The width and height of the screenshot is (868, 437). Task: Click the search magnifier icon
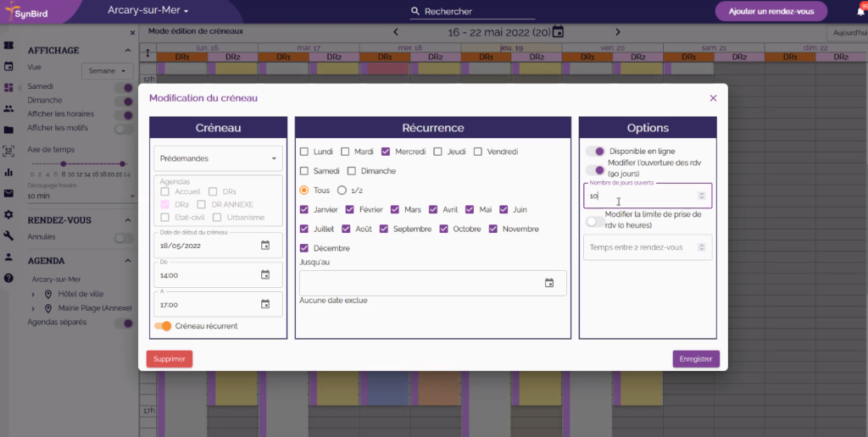coord(415,12)
